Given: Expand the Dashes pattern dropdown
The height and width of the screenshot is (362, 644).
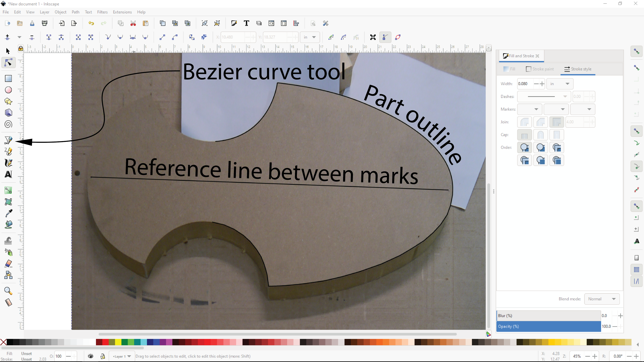Looking at the screenshot, I should pyautogui.click(x=544, y=96).
